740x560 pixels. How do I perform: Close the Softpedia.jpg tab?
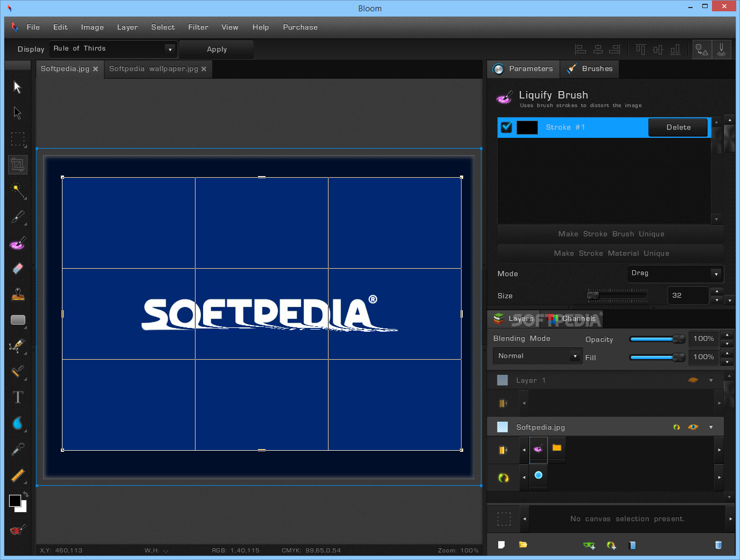click(x=95, y=69)
